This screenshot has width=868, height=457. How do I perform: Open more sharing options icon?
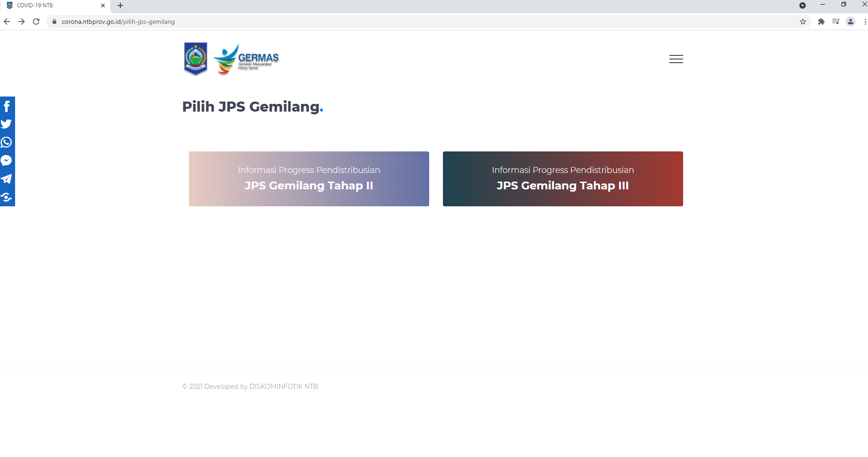point(7,197)
